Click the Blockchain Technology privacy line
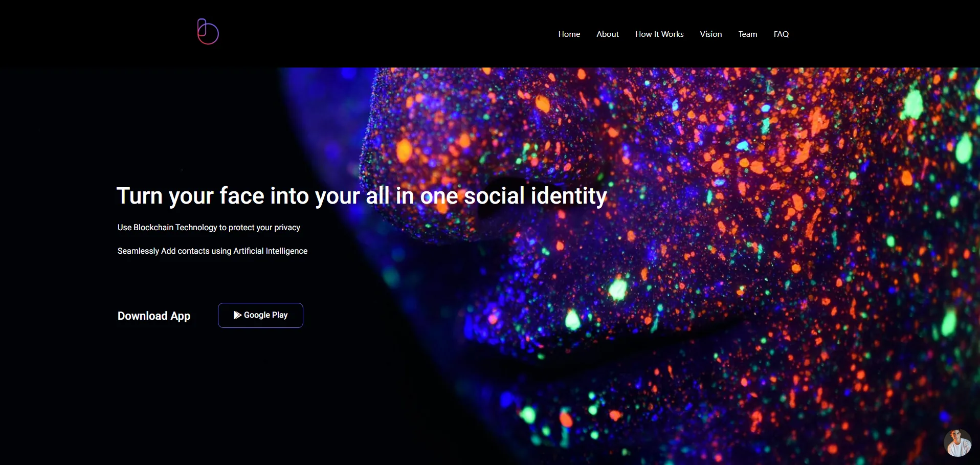This screenshot has width=980, height=465. pyautogui.click(x=209, y=228)
